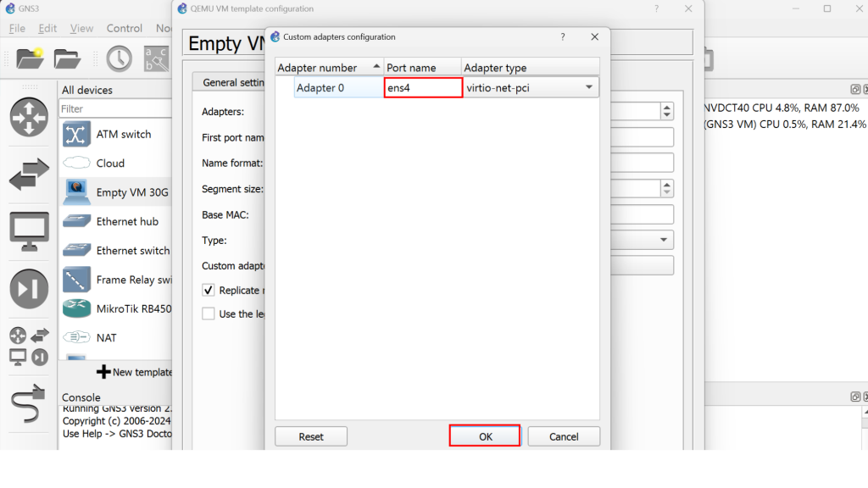The height and width of the screenshot is (488, 868).
Task: Toggle the Replicate checkbox
Action: coord(209,290)
